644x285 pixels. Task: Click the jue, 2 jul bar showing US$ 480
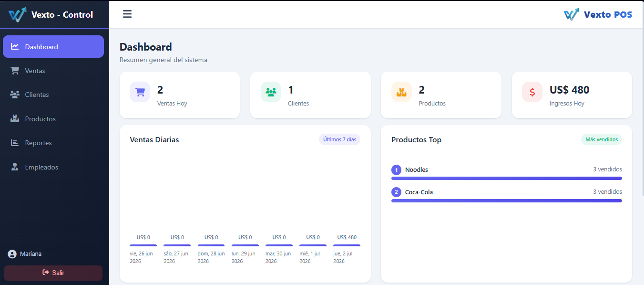coord(347,245)
